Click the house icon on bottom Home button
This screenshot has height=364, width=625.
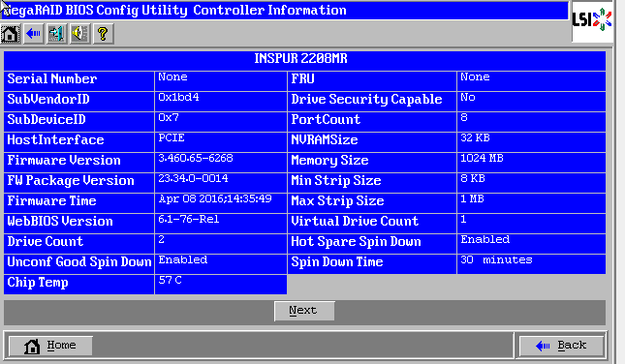(x=32, y=346)
